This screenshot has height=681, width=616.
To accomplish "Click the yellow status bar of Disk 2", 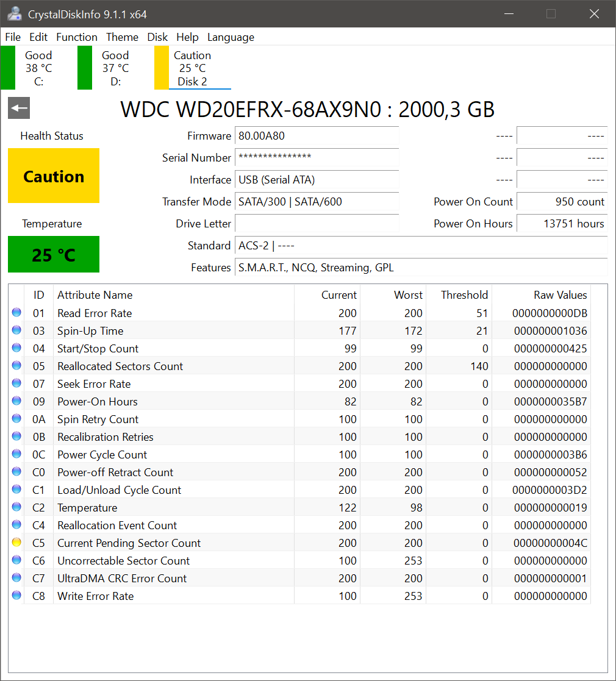I will 162,68.
